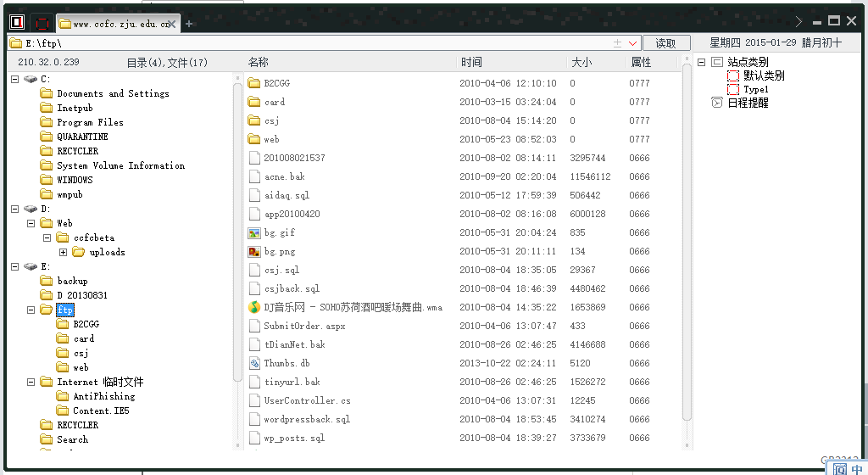Collapse the 站点类别 tree node

click(x=701, y=62)
